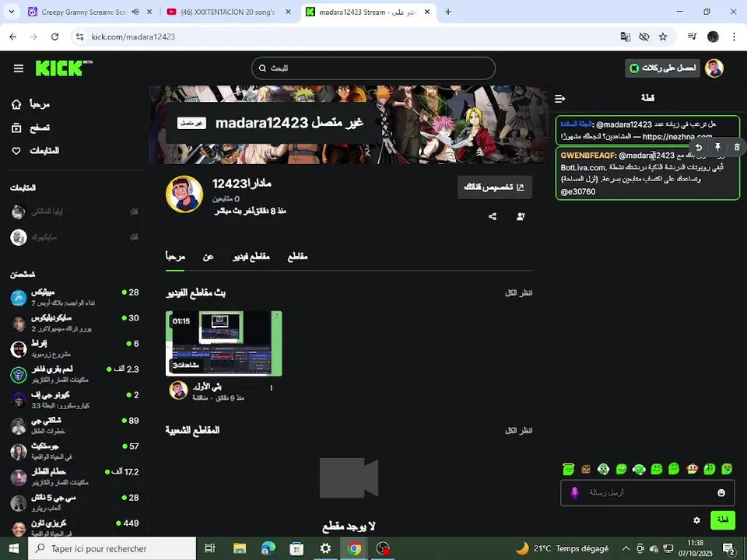Expand the system tray hidden icons chevron

(626, 548)
